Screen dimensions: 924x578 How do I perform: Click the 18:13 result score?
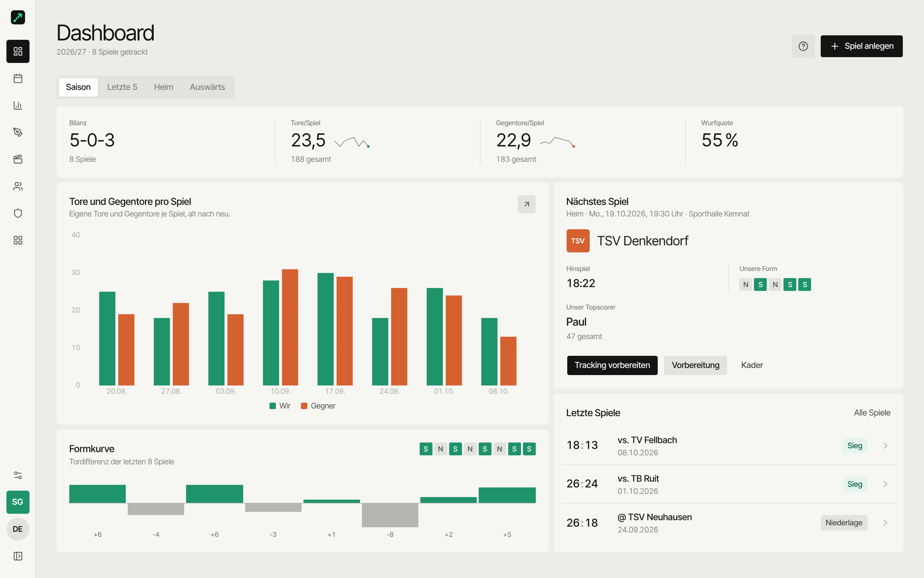click(x=582, y=445)
